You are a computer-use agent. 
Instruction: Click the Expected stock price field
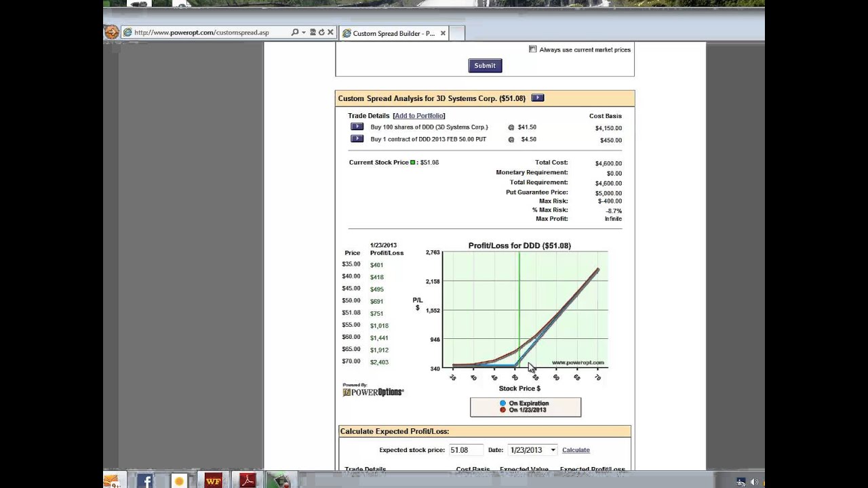tap(466, 450)
